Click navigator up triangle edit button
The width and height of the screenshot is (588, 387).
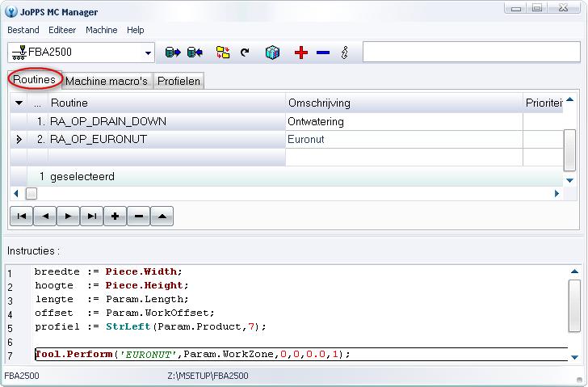point(162,216)
